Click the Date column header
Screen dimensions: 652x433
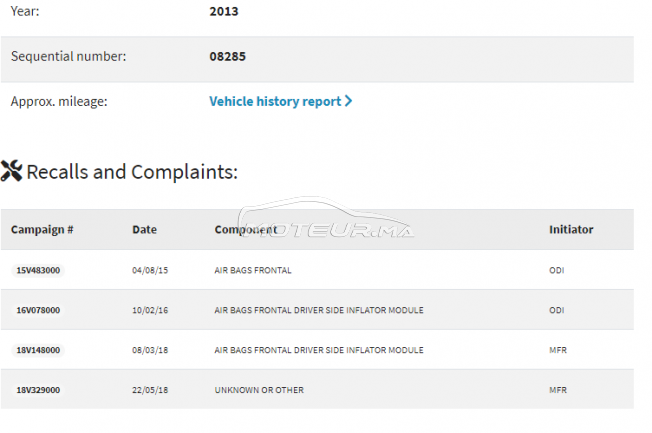click(144, 229)
